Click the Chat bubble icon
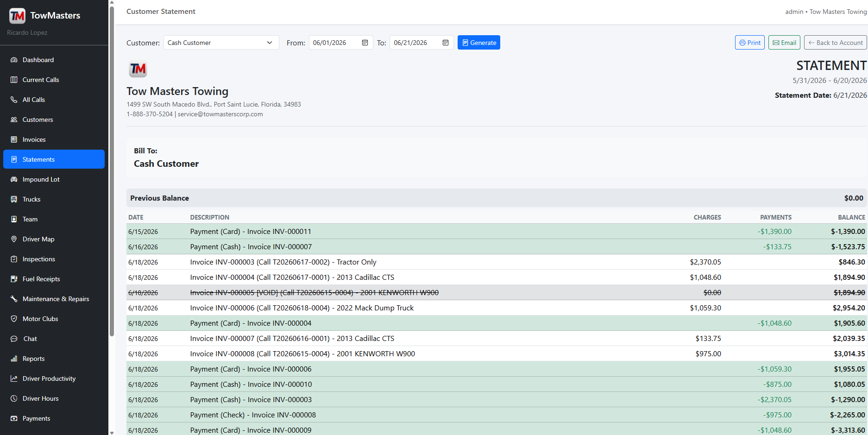868x435 pixels. click(x=14, y=339)
